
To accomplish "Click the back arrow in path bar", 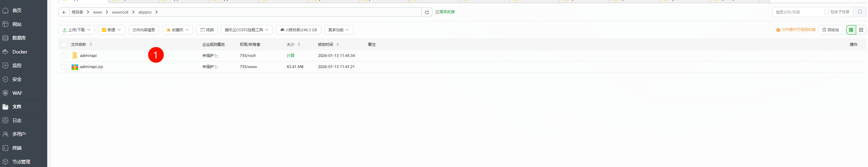I will click(x=64, y=12).
